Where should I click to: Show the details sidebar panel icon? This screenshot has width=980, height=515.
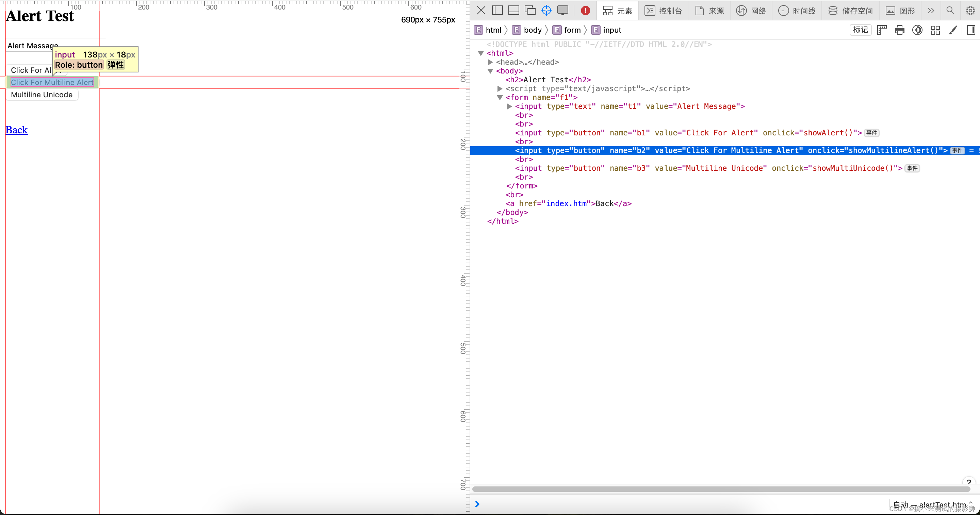(x=971, y=30)
